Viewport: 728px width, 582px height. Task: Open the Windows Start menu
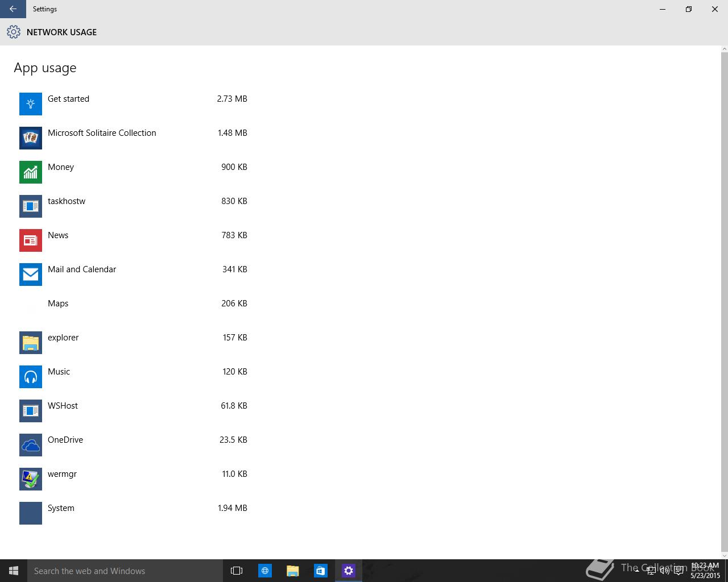pos(14,571)
